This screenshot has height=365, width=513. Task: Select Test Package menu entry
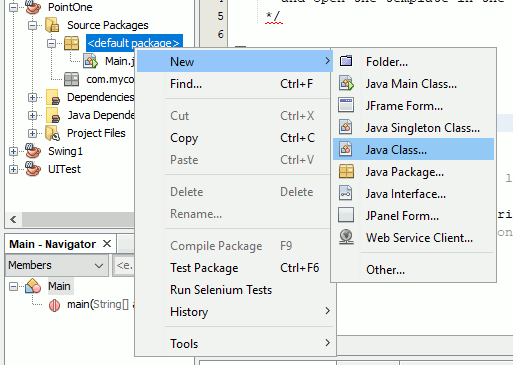coord(235,268)
